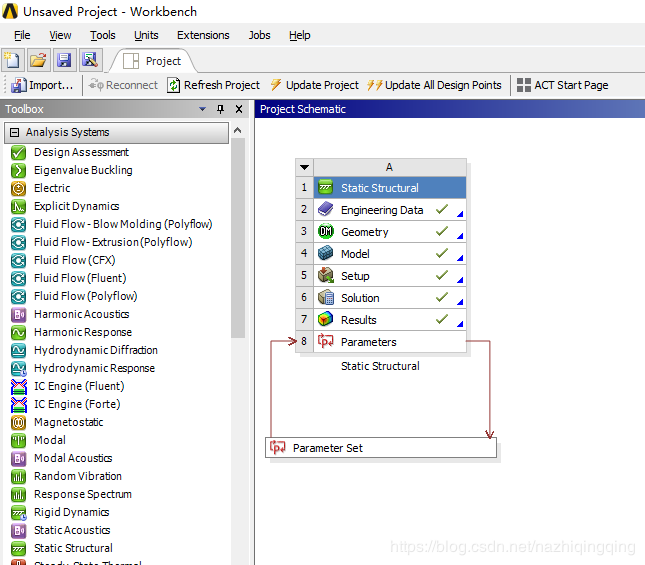Viewport: 645px width, 565px height.
Task: Select the Design Assessment icon
Action: click(19, 153)
